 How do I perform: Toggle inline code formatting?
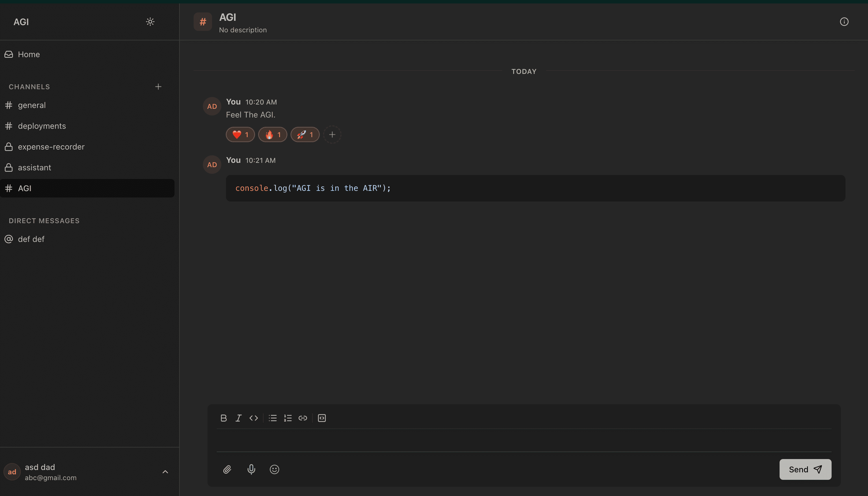(x=254, y=418)
